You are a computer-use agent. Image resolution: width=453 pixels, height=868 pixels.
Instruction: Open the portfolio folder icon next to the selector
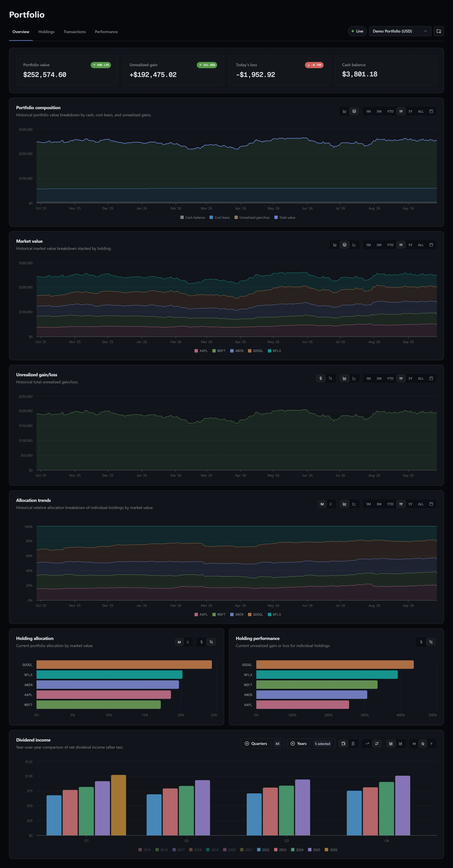[439, 31]
